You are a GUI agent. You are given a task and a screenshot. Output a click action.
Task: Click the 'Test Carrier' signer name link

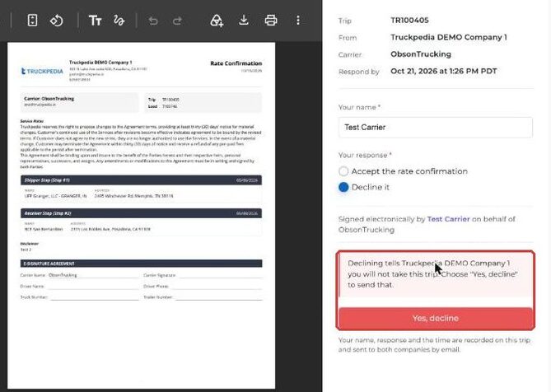(448, 219)
